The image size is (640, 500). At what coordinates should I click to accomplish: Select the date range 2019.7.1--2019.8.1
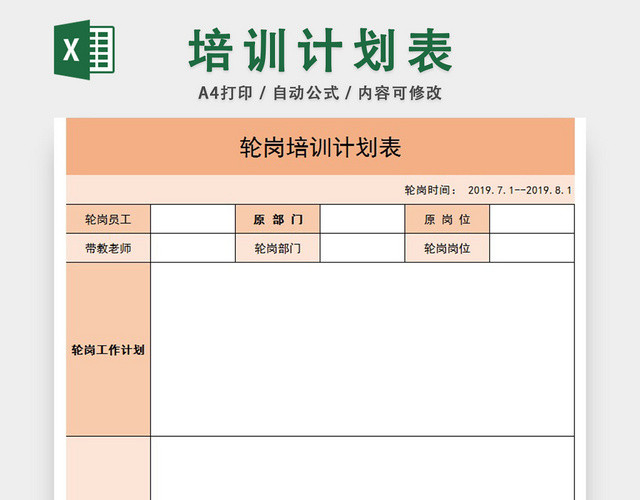coord(520,190)
